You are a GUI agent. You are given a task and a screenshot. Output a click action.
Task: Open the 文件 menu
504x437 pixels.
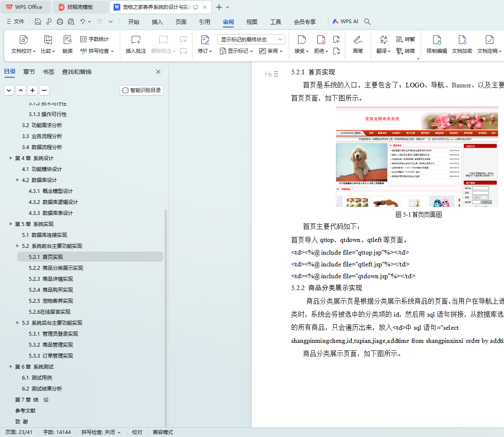tap(16, 22)
